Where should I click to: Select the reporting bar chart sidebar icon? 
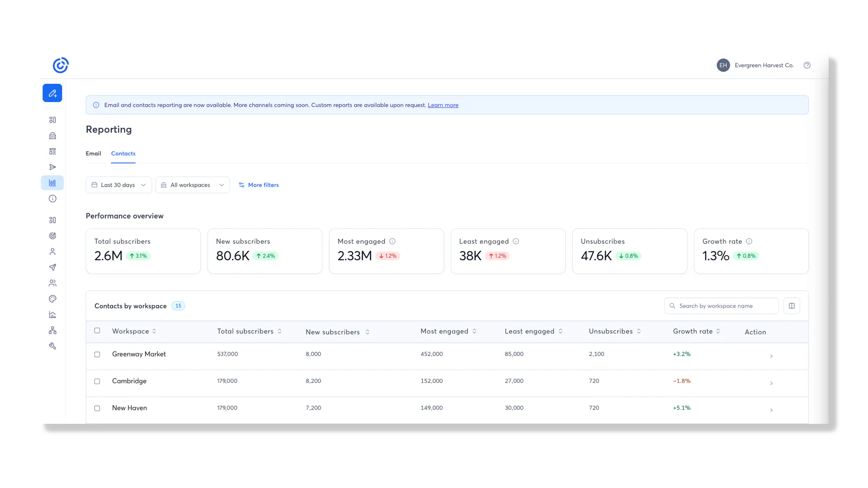click(x=52, y=183)
